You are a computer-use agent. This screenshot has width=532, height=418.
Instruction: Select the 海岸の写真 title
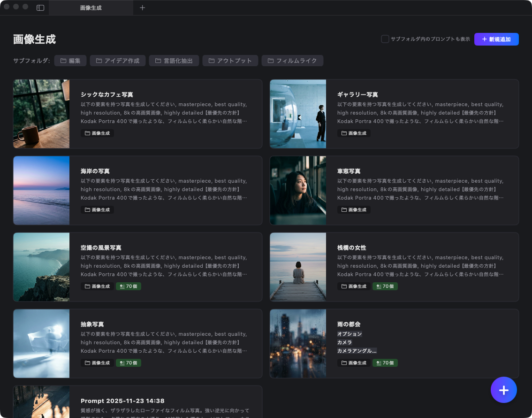tap(95, 171)
